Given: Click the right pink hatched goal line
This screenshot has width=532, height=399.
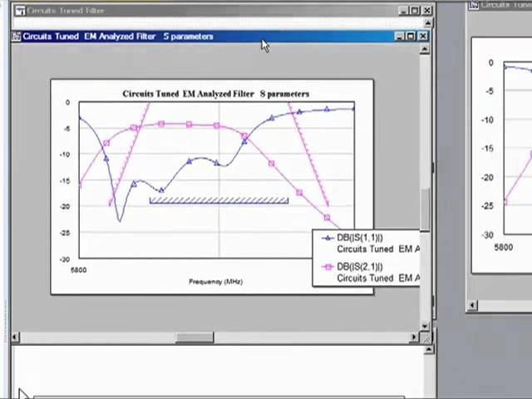Looking at the screenshot, I should tap(308, 155).
